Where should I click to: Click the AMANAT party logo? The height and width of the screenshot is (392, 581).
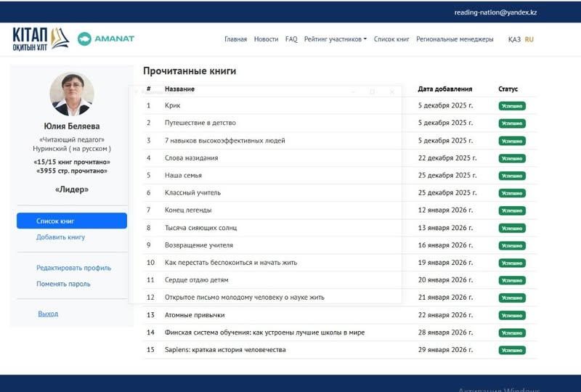(x=106, y=39)
